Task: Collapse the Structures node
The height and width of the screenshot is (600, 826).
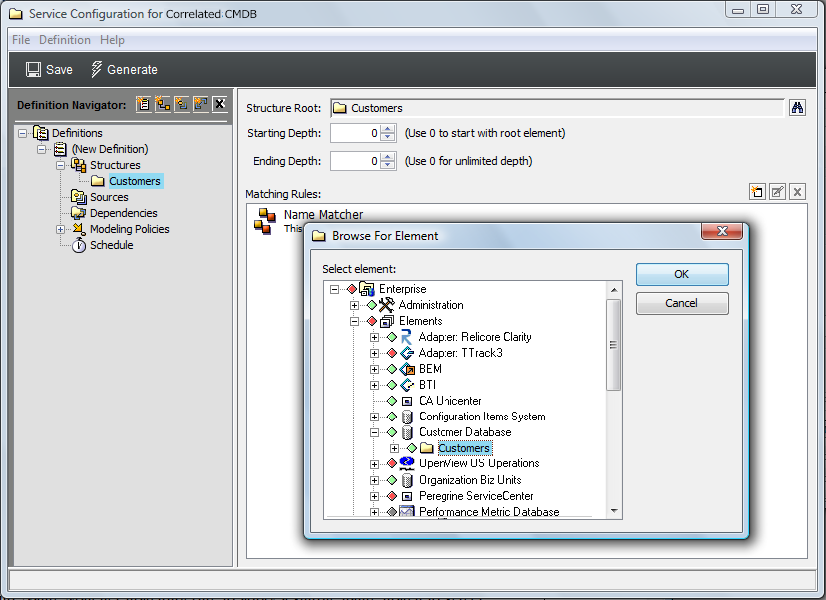Action: pyautogui.click(x=61, y=165)
